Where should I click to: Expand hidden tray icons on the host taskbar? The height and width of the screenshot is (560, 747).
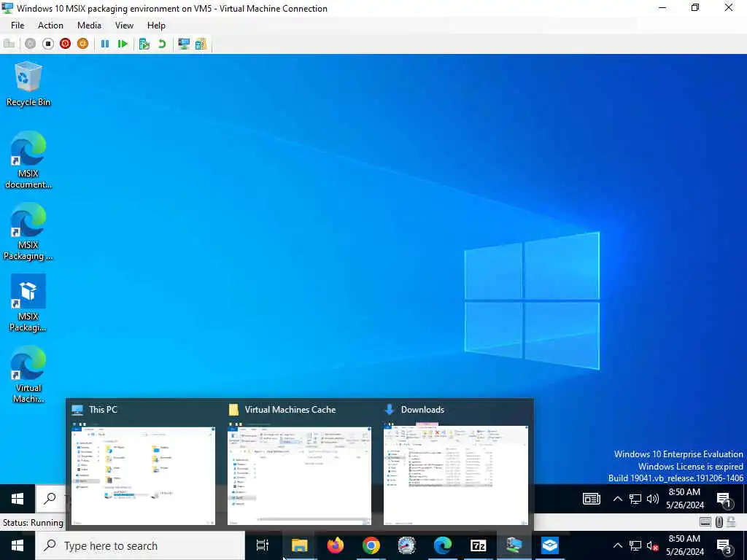tap(617, 545)
